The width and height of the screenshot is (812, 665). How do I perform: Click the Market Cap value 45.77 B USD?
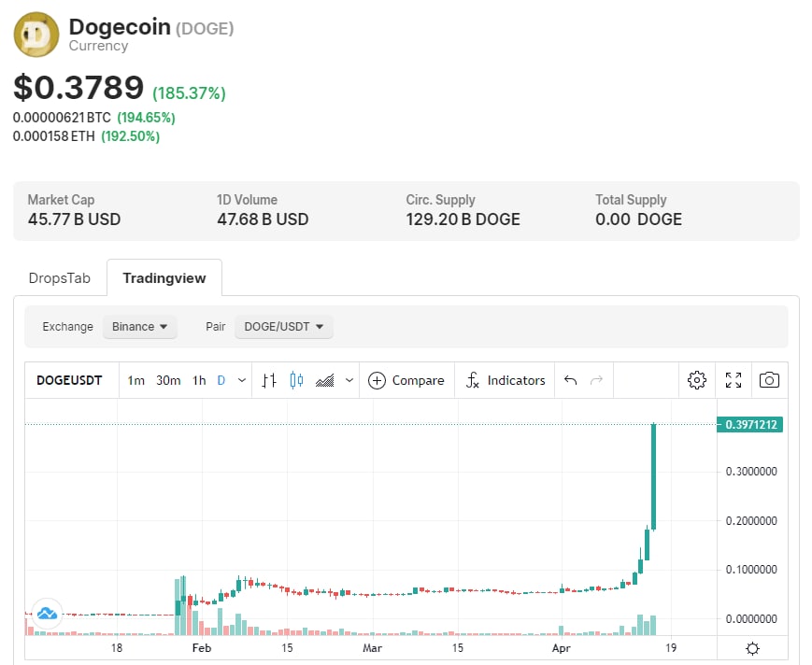coord(74,219)
